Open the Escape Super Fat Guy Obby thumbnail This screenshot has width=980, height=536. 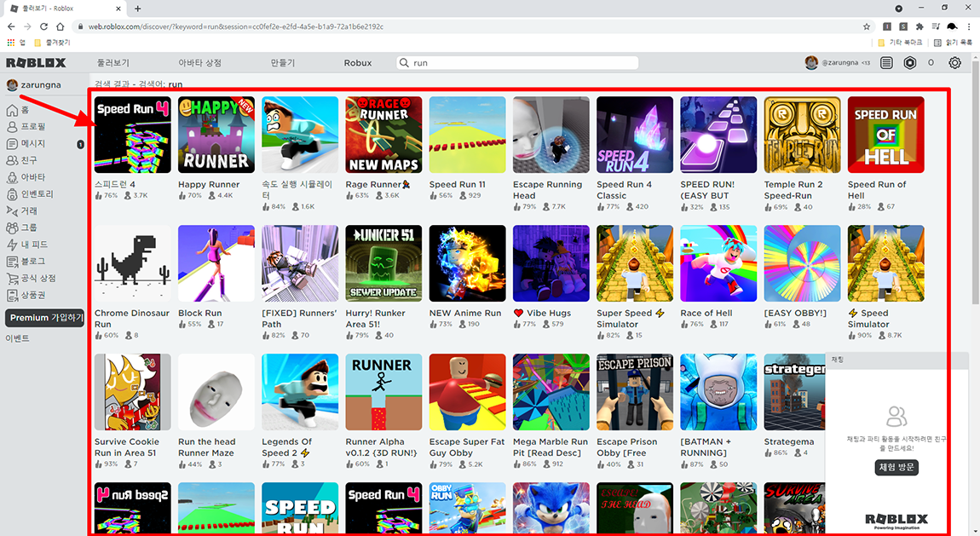tap(468, 392)
